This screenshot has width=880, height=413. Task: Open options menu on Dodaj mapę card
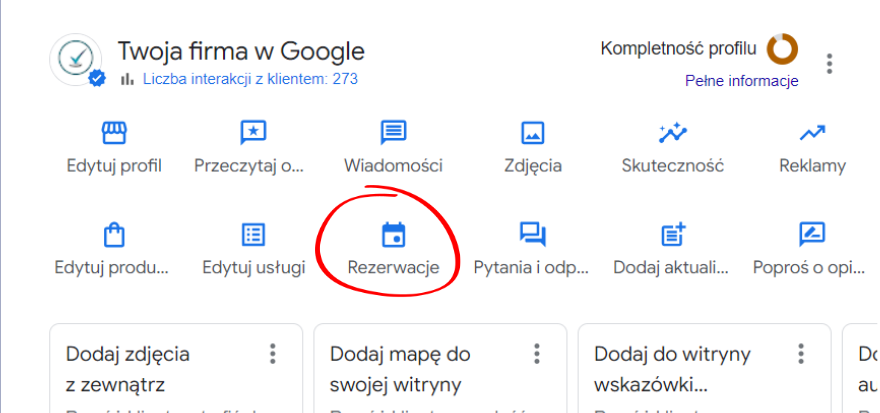click(x=537, y=354)
